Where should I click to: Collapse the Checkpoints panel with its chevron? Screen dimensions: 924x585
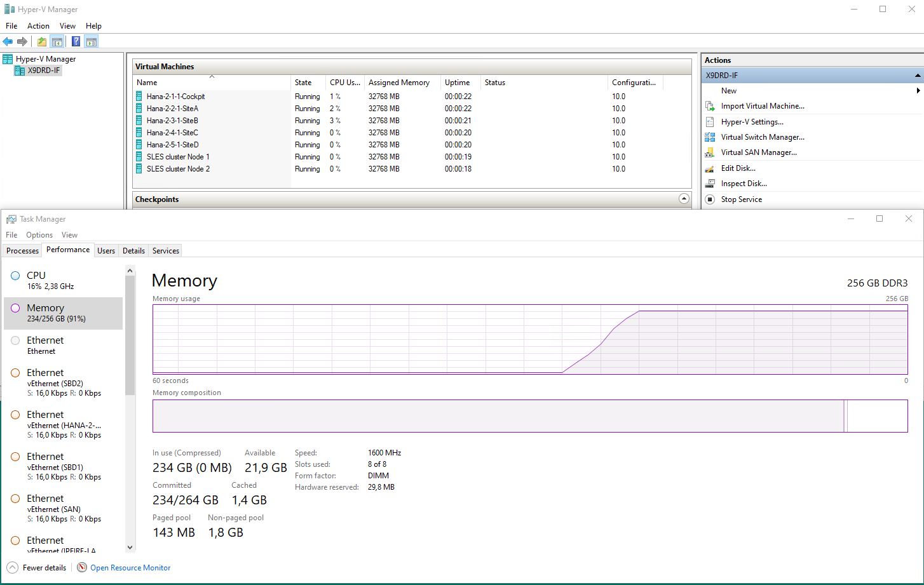684,199
